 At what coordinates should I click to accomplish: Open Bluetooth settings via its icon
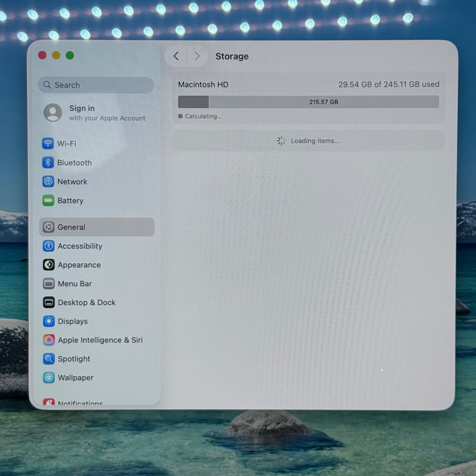[48, 162]
